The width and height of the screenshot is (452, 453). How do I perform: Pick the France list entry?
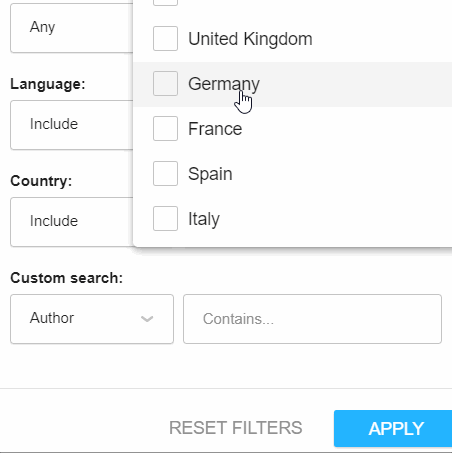click(293, 129)
